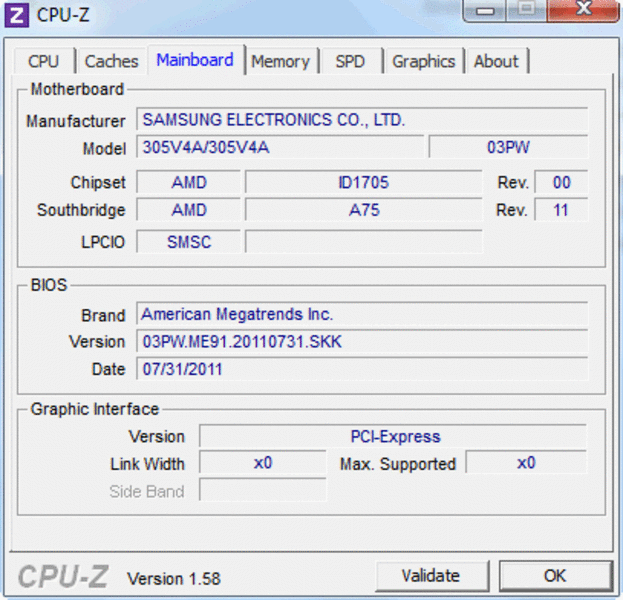Click the empty LPCIO model field

pyautogui.click(x=364, y=242)
